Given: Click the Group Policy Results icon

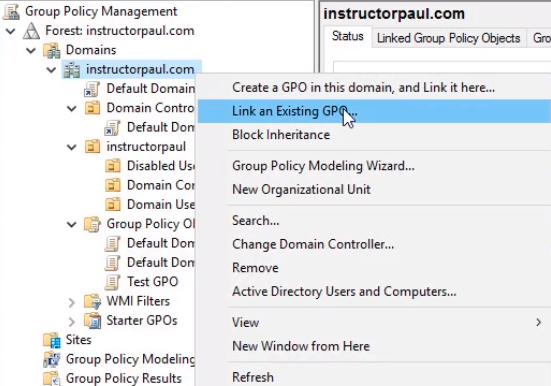Looking at the screenshot, I should point(52,378).
